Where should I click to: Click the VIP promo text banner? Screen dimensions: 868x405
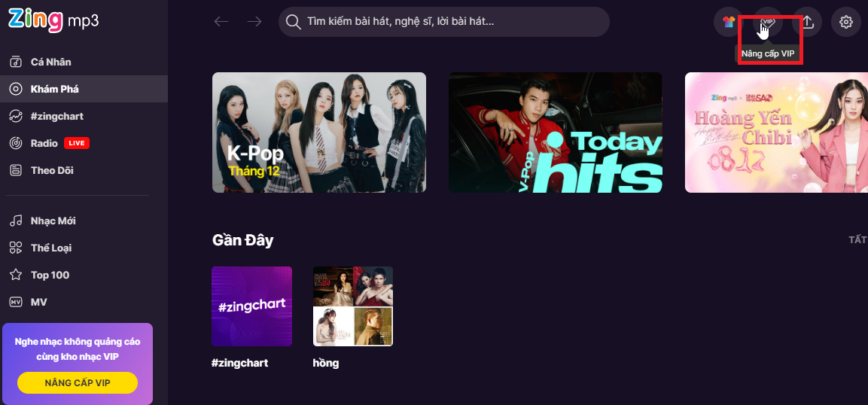(78, 349)
